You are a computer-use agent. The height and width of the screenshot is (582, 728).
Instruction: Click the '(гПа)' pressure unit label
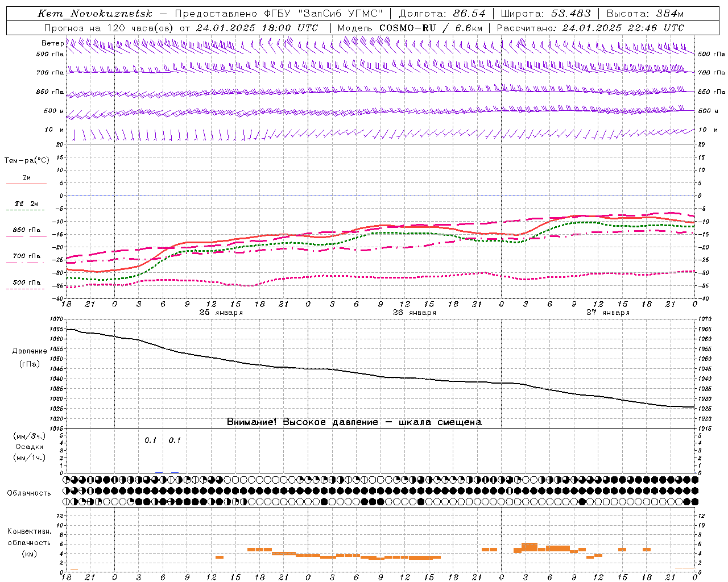point(30,364)
